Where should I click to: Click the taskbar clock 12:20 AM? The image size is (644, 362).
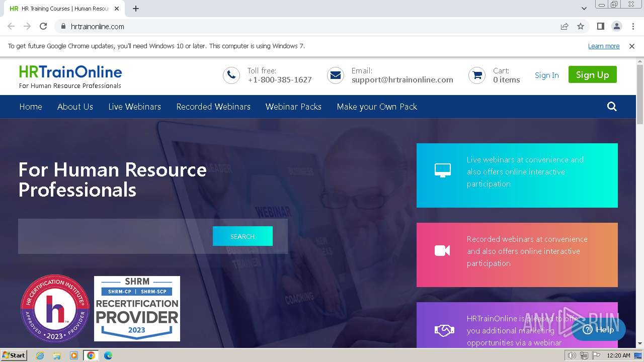(618, 355)
